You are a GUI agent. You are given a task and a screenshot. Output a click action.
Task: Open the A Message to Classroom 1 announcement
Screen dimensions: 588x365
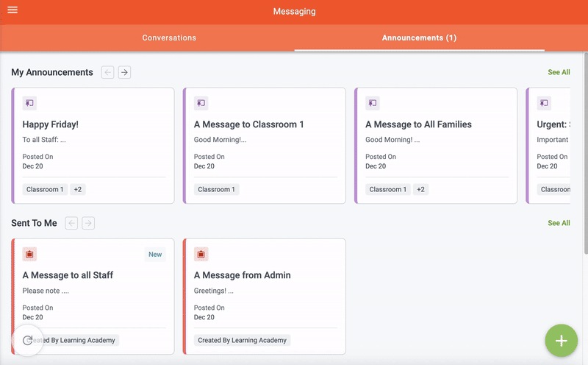point(248,124)
